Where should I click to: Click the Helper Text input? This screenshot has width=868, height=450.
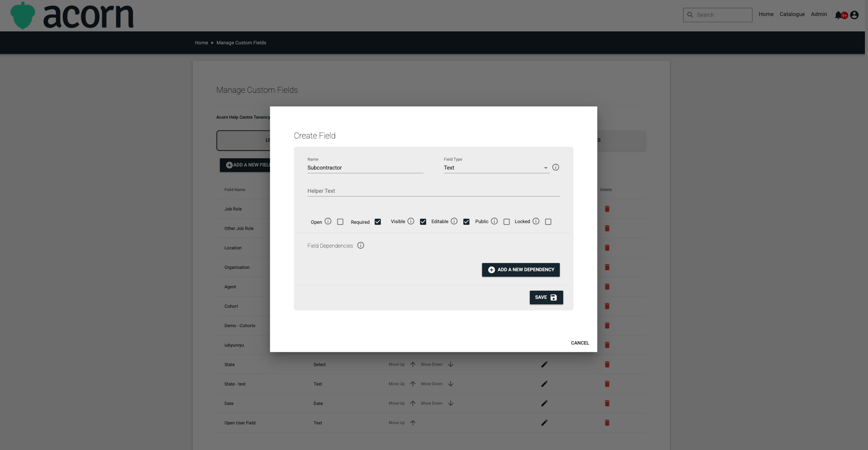[434, 191]
